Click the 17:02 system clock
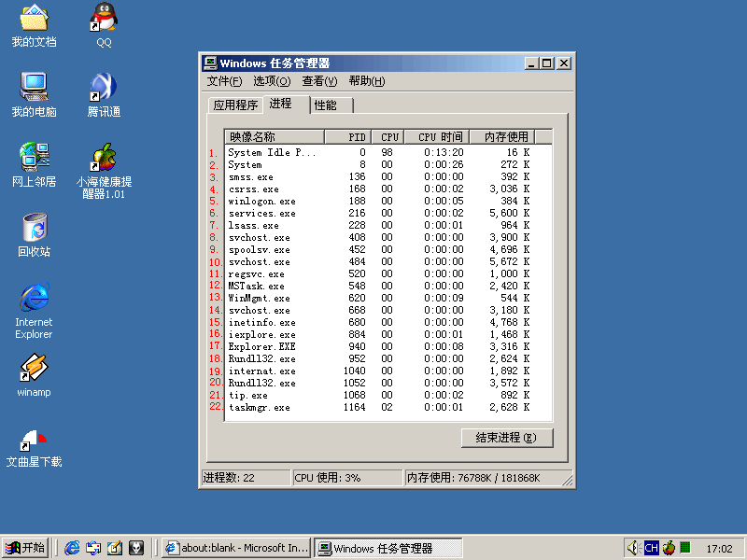Image resolution: width=747 pixels, height=560 pixels. pos(719,549)
